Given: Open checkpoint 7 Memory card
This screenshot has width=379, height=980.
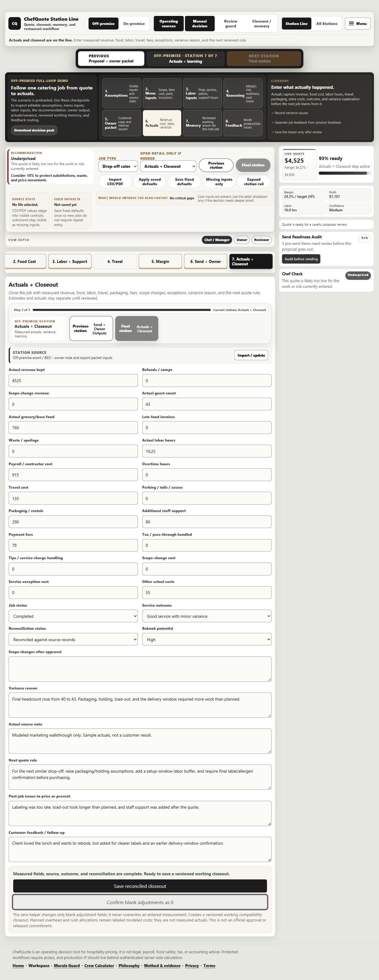Looking at the screenshot, I should point(202,123).
